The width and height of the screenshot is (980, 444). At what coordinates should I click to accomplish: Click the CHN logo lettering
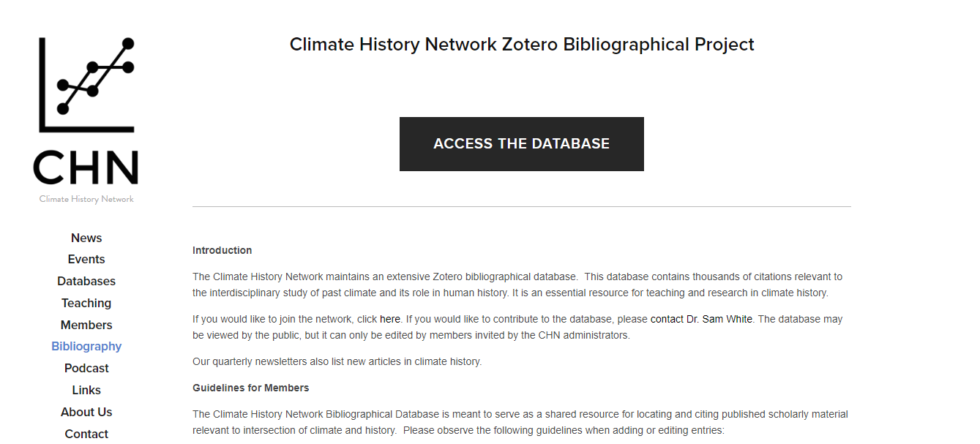point(86,168)
